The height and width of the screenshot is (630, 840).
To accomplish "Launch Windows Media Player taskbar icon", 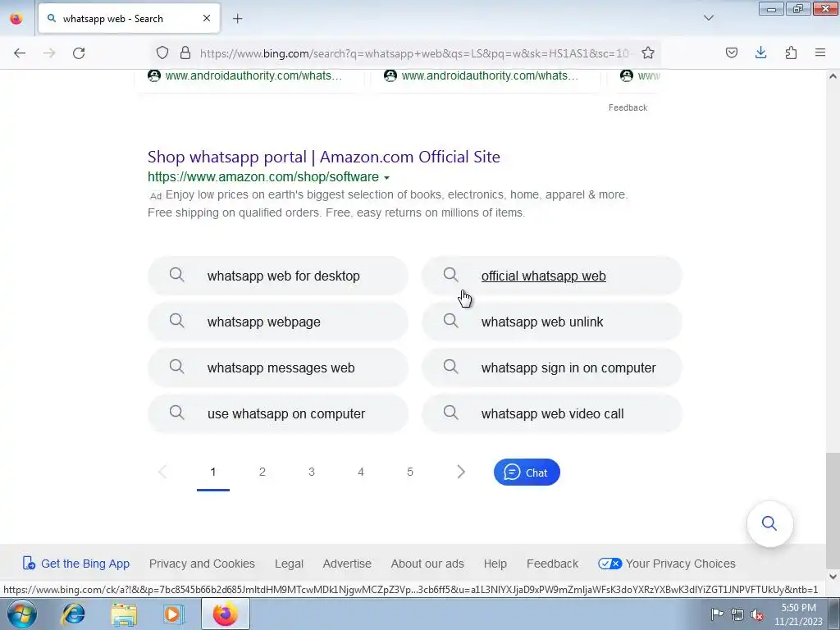I will [174, 614].
